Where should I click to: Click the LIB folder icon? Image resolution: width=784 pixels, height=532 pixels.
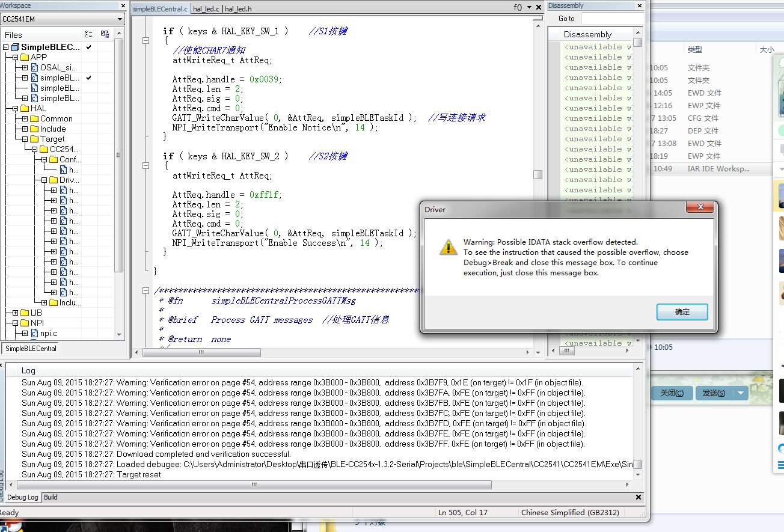click(x=25, y=313)
